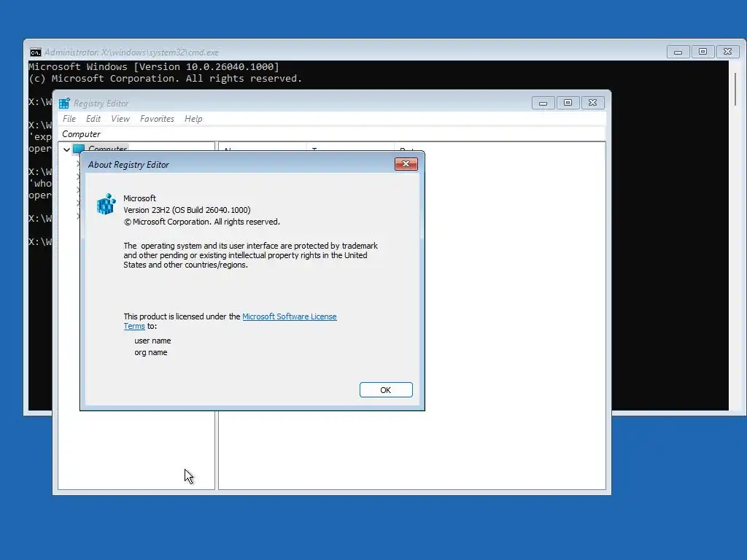Open the Favorites menu in Registry Editor
This screenshot has height=560, width=747.
coord(157,119)
